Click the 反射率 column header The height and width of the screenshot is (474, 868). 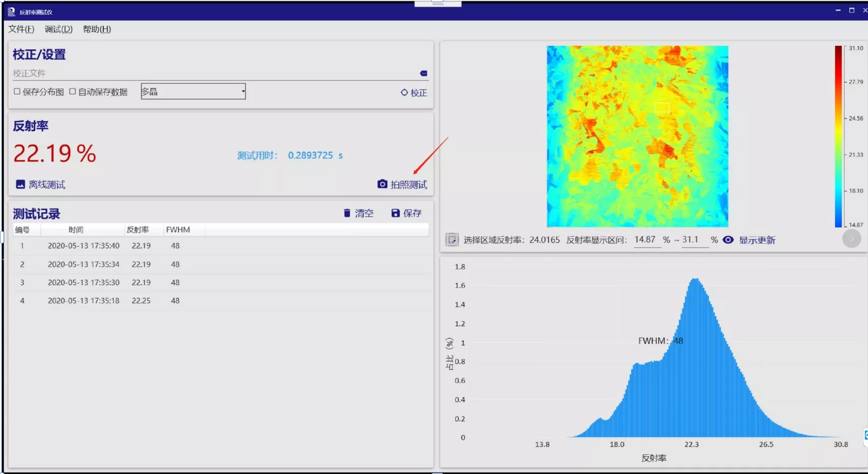(144, 230)
